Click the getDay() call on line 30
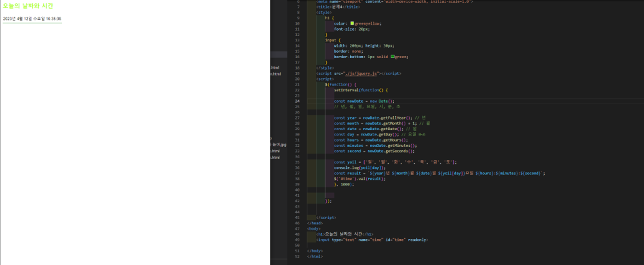 (x=388, y=134)
